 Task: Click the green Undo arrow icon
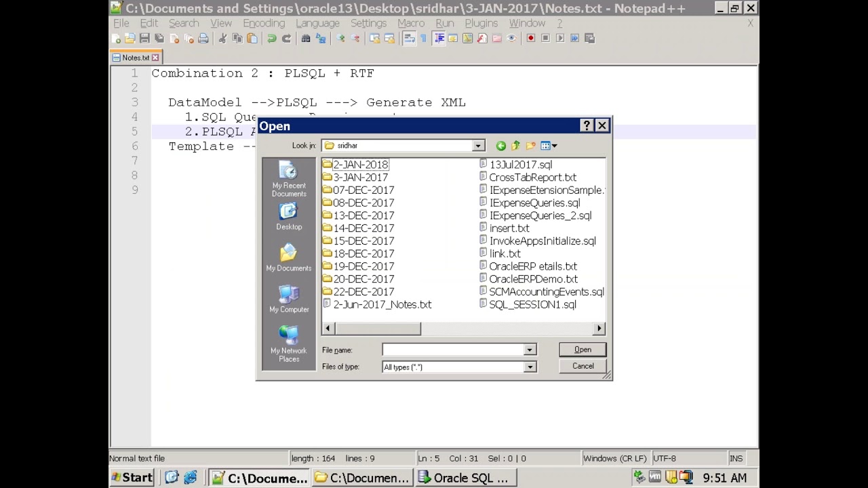pos(271,39)
